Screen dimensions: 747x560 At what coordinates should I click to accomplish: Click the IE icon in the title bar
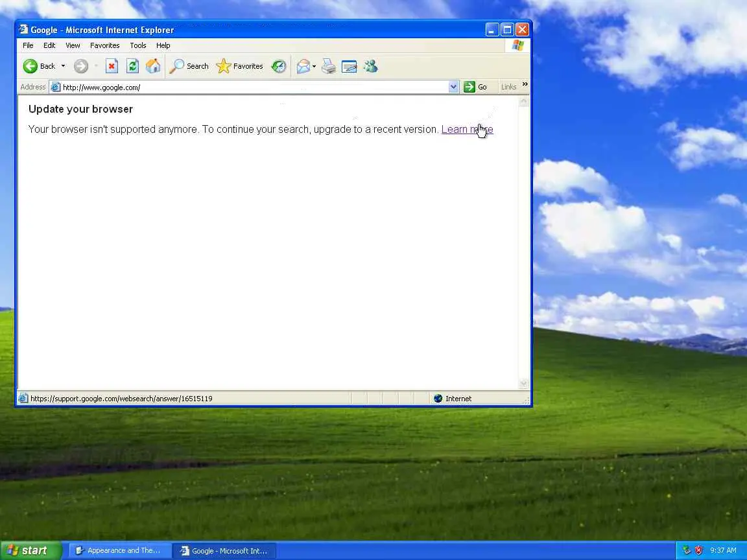point(23,30)
